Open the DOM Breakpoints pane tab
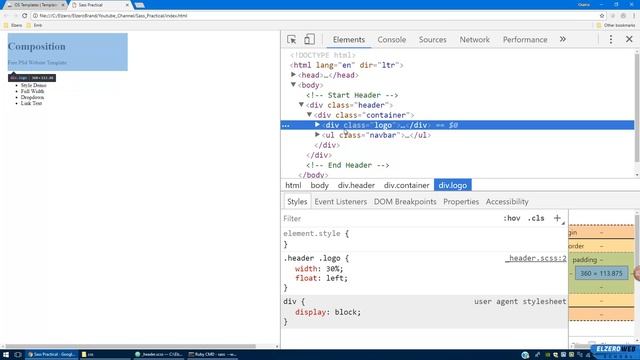 405,202
